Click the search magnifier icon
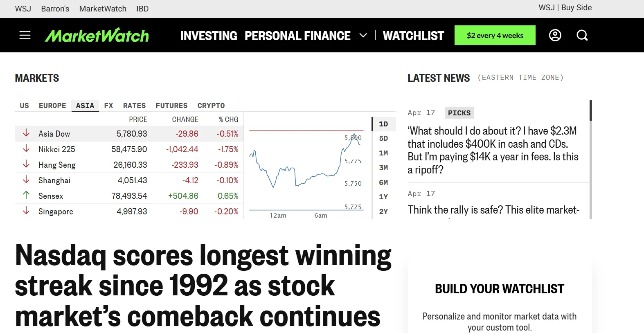This screenshot has height=333, width=644. (582, 35)
